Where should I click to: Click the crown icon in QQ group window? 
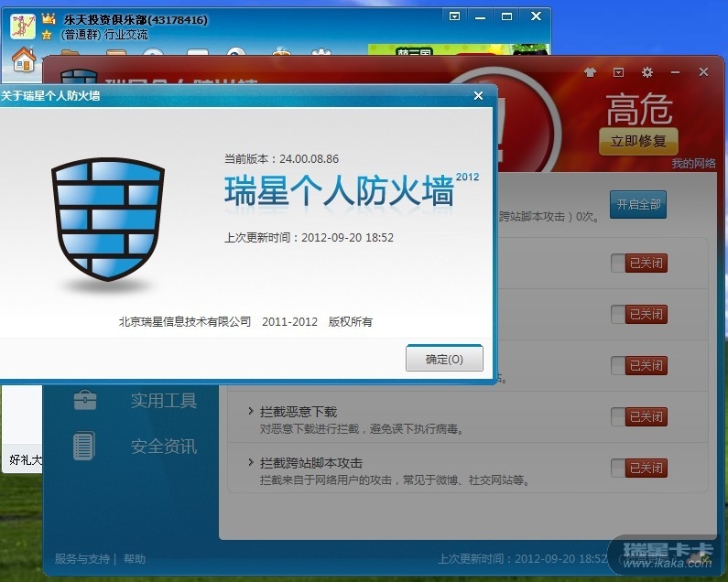pyautogui.click(x=49, y=18)
